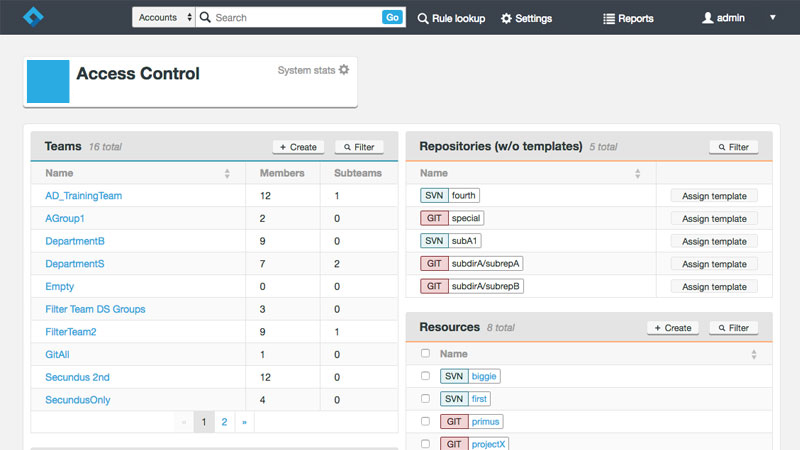Click the admin user silhouette icon
Viewport: 800px width, 450px height.
click(708, 18)
